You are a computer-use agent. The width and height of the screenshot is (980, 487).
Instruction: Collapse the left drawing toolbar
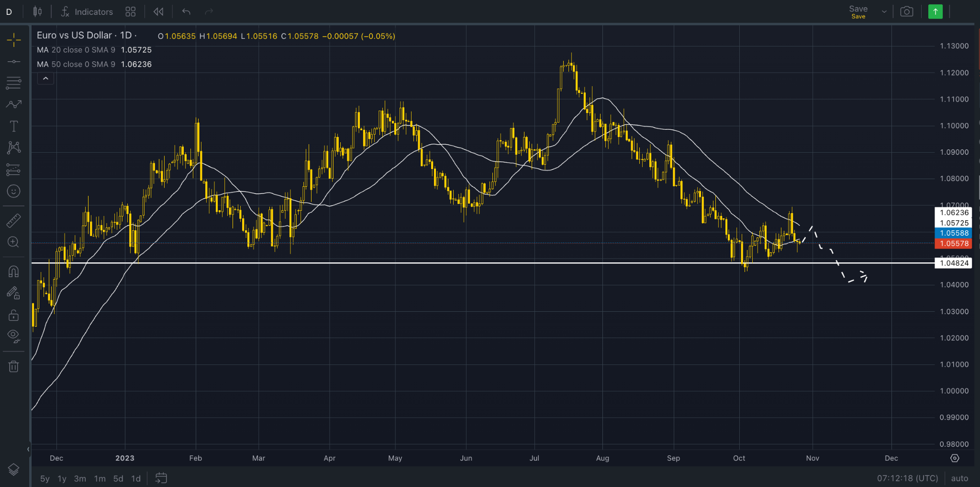[x=28, y=449]
